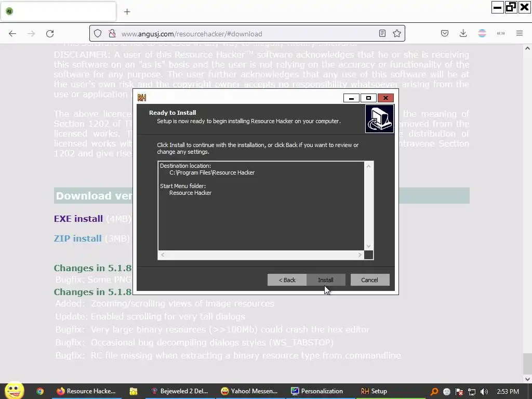Open the EXE install download link
This screenshot has height=399, width=532.
point(78,219)
